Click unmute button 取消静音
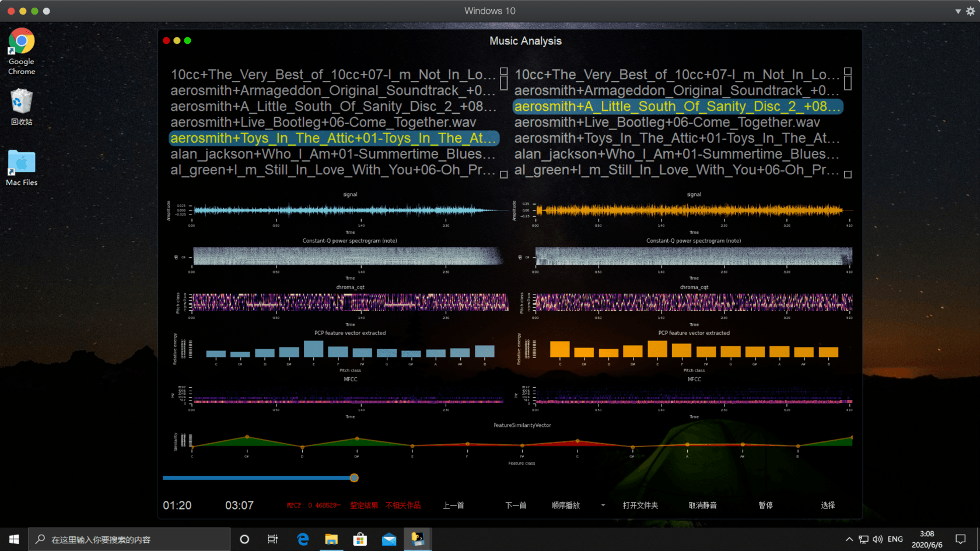This screenshot has height=551, width=980. (702, 506)
